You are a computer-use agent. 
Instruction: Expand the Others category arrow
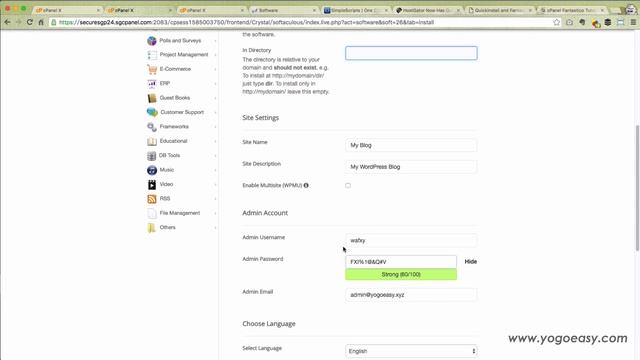[215, 227]
